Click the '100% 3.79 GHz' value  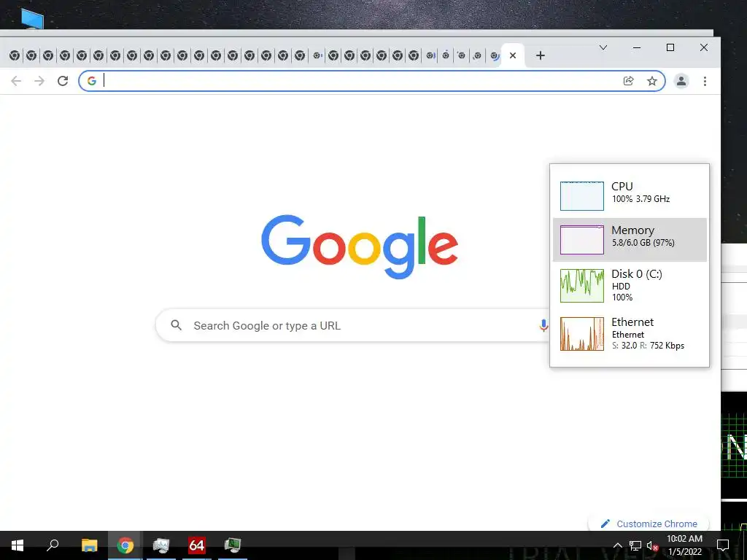click(x=640, y=199)
